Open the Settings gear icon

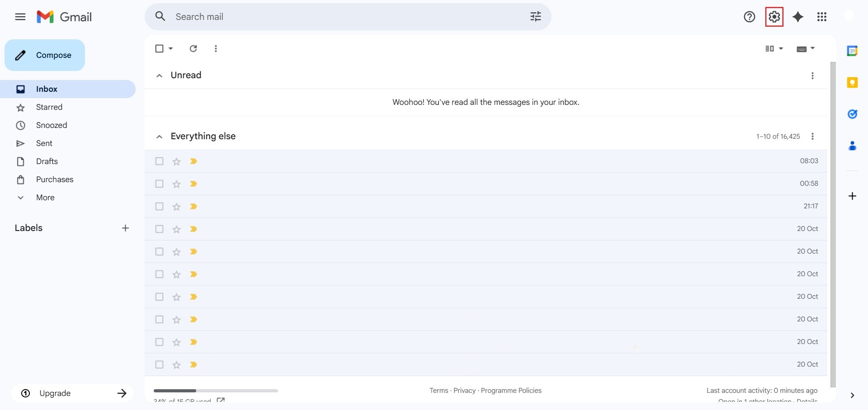pyautogui.click(x=774, y=17)
